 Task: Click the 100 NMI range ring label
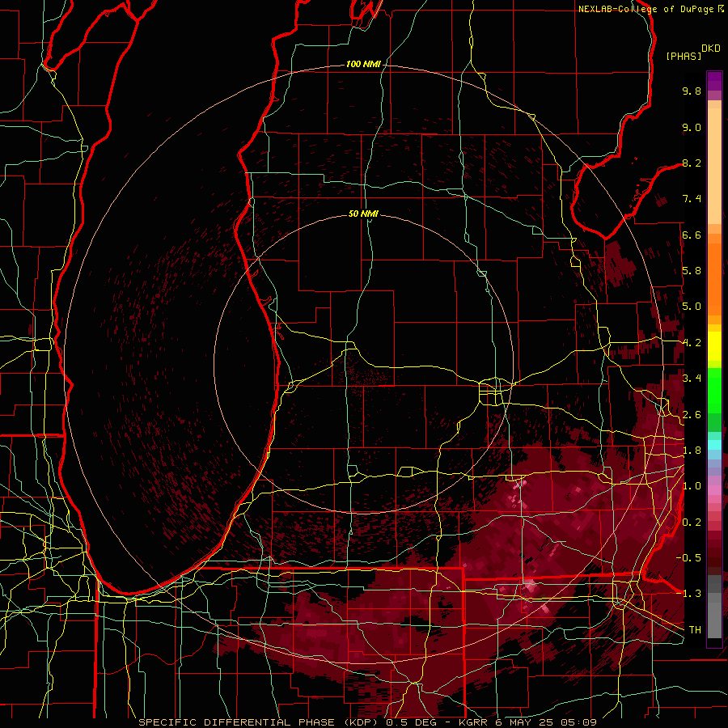363,64
